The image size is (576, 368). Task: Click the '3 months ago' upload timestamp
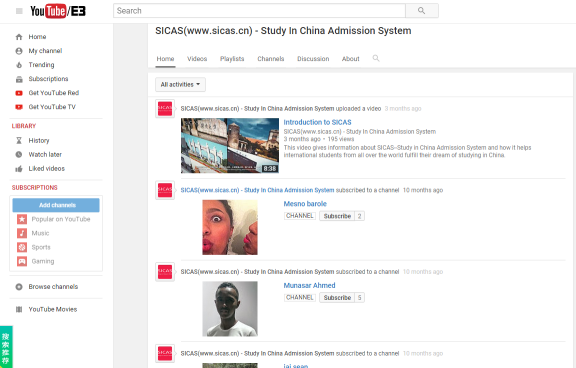[403, 109]
